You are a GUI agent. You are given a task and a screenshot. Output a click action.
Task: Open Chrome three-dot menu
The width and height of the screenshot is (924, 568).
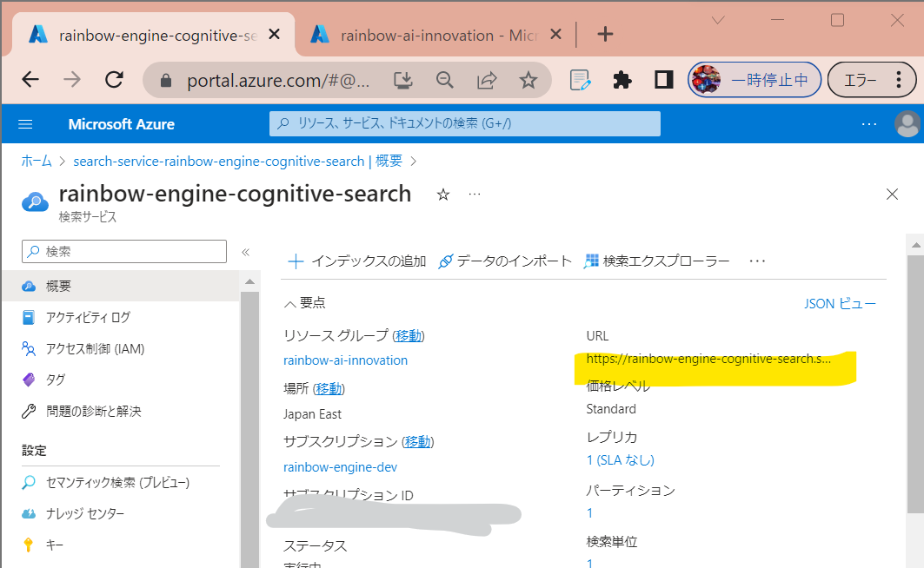point(899,79)
